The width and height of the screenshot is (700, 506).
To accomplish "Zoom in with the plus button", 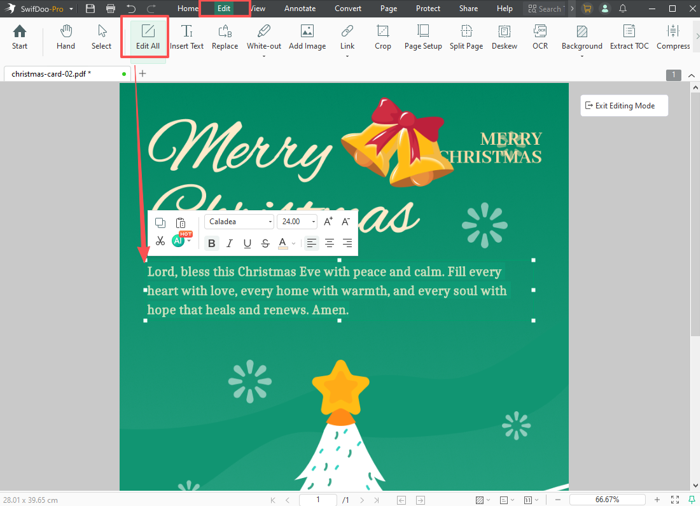I will pos(657,500).
